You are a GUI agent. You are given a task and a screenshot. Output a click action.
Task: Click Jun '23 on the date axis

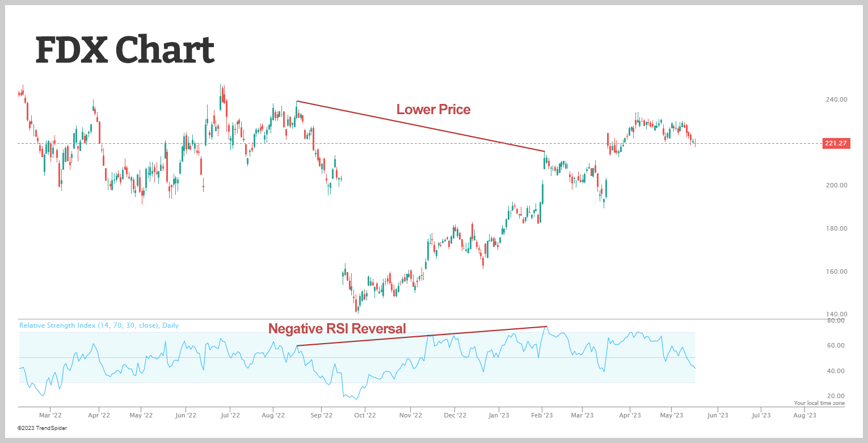point(717,415)
